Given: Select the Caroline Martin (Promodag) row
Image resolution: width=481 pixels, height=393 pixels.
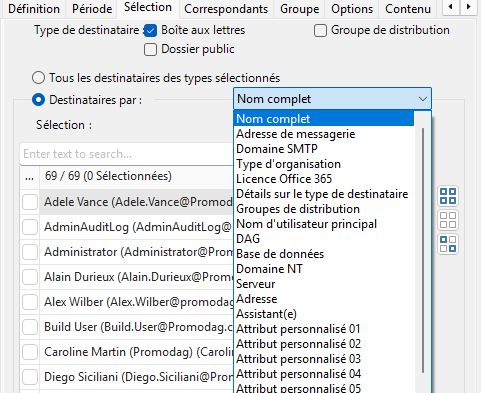Looking at the screenshot, I should [x=137, y=352].
